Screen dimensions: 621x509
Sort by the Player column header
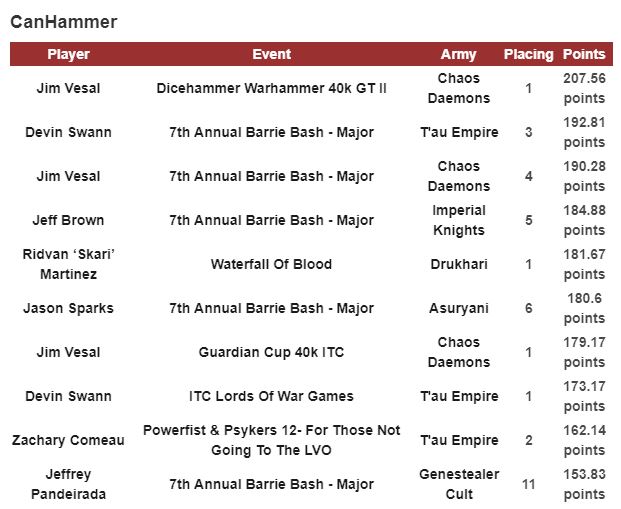click(68, 54)
